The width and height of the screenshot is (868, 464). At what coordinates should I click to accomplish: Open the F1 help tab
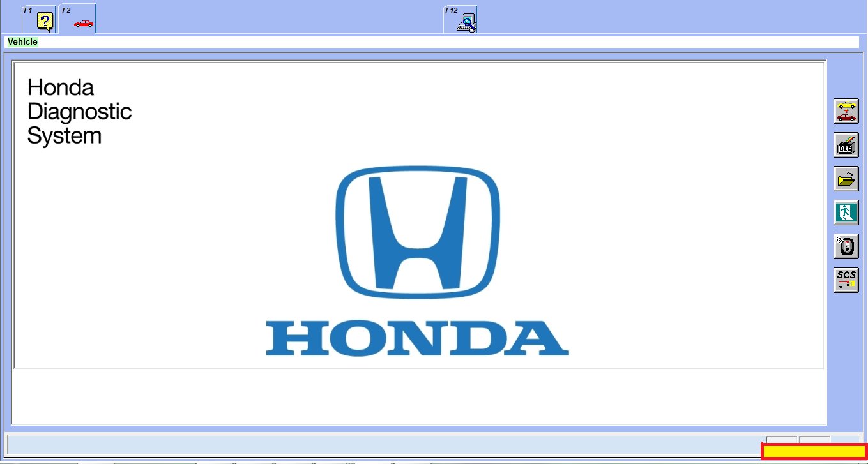39,19
